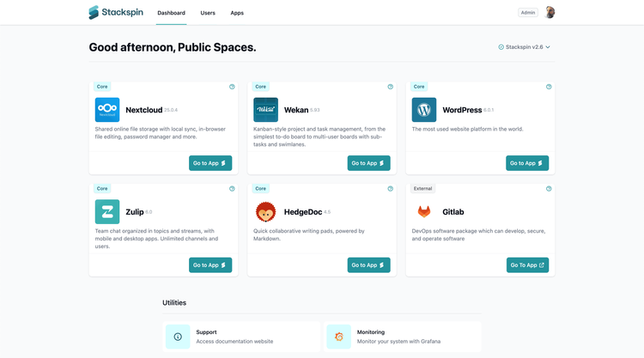Open info icon on Wekan card

[x=390, y=87]
